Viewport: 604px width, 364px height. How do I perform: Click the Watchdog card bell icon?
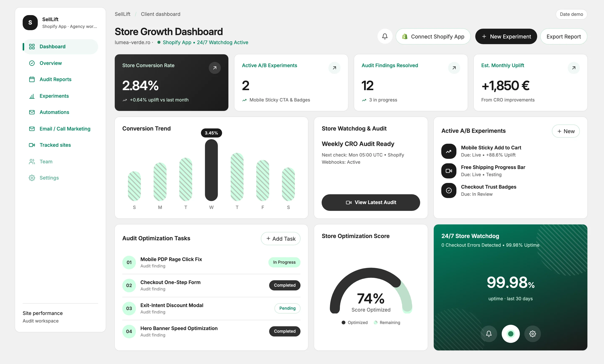(x=489, y=334)
